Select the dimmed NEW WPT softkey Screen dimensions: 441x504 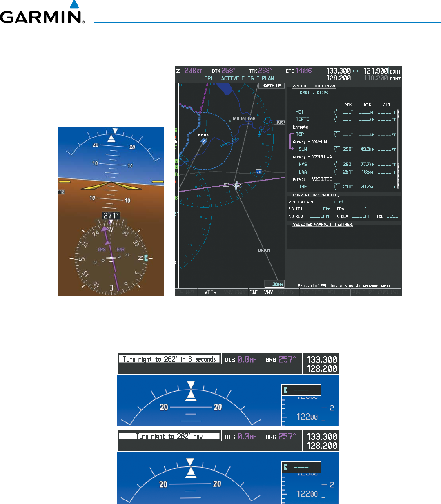pos(186,292)
